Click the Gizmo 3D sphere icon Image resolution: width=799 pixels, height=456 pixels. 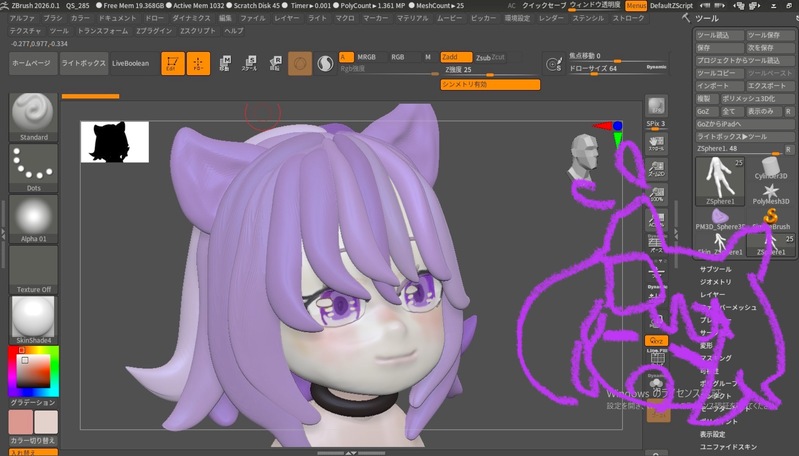click(x=300, y=64)
